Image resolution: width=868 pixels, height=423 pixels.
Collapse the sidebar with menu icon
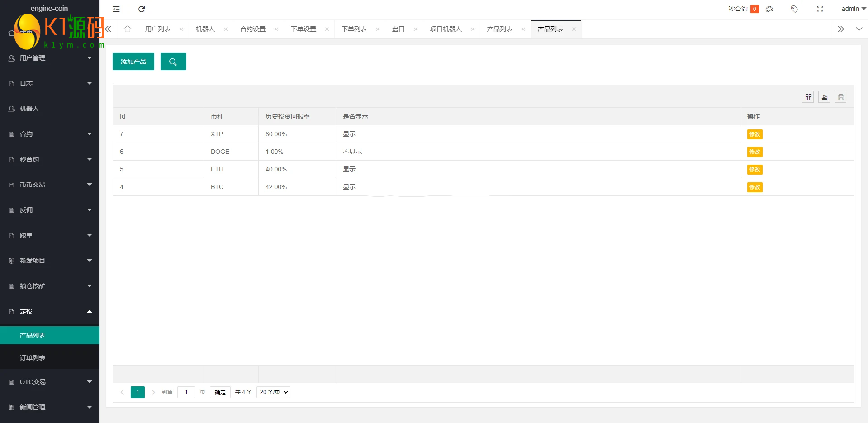click(x=116, y=9)
